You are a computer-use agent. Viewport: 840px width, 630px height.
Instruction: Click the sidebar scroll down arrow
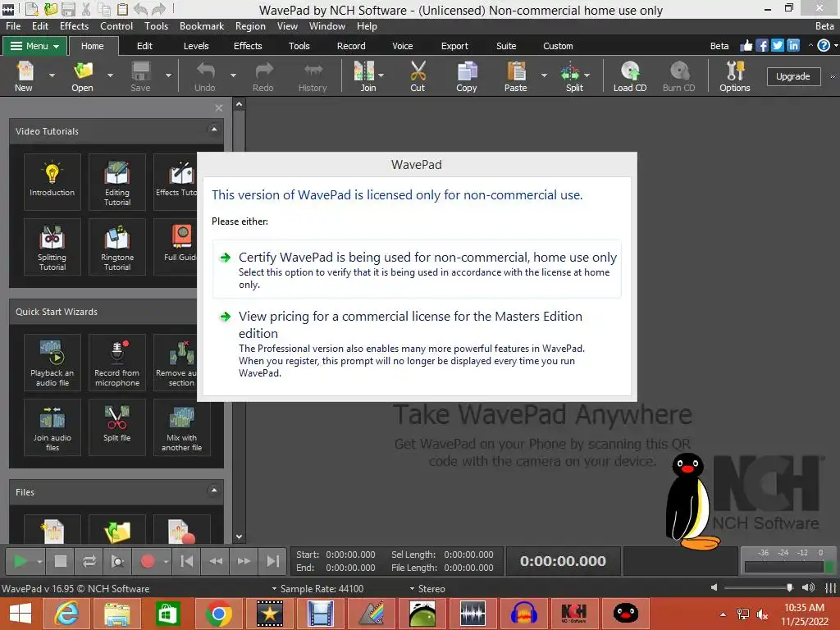pos(239,536)
